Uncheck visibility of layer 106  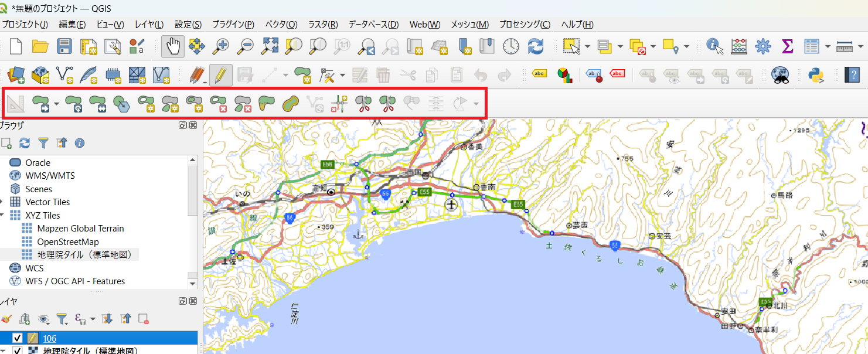(x=17, y=338)
